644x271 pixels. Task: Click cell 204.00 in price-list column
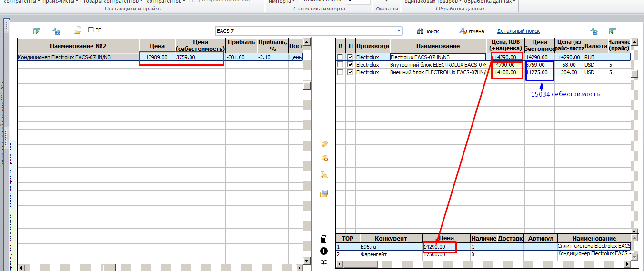[x=569, y=72]
